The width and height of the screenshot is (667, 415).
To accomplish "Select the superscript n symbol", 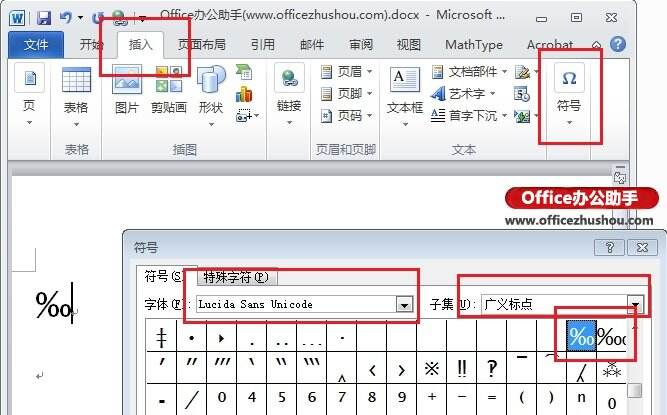I will click(581, 399).
